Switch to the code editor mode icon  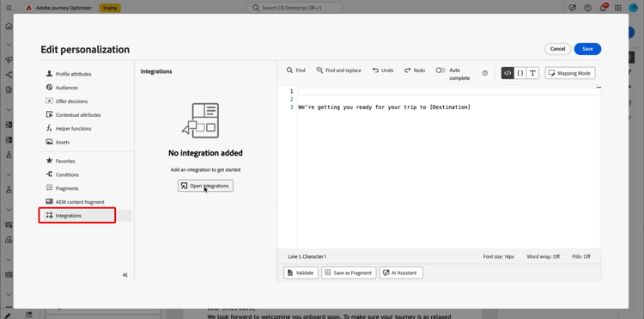[507, 73]
